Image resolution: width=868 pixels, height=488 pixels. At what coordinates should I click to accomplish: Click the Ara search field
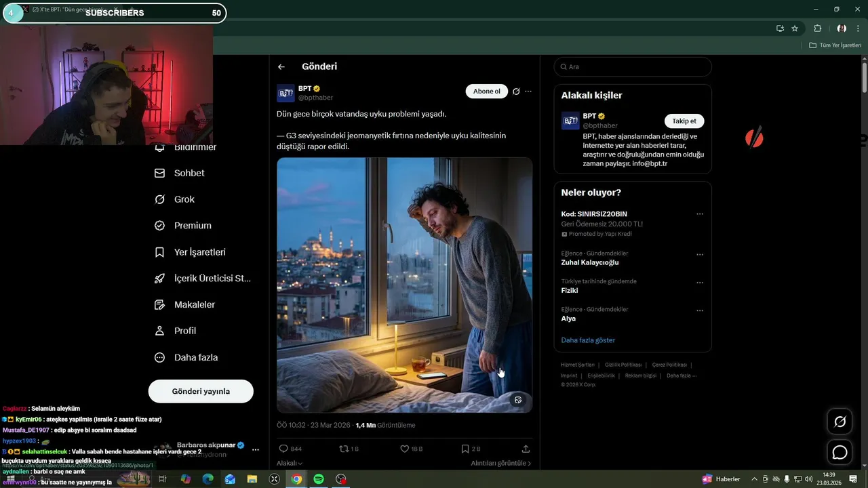point(633,66)
